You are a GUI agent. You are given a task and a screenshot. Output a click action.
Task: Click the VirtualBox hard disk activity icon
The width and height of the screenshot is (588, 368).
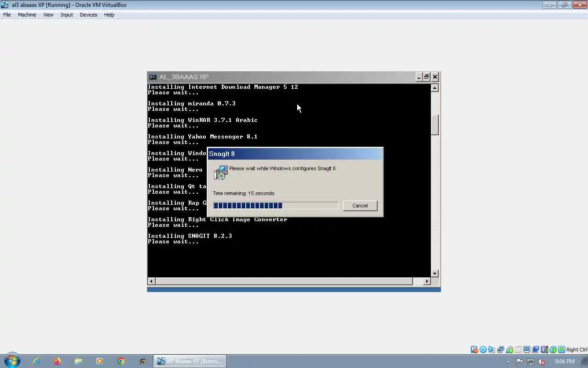[x=474, y=350]
